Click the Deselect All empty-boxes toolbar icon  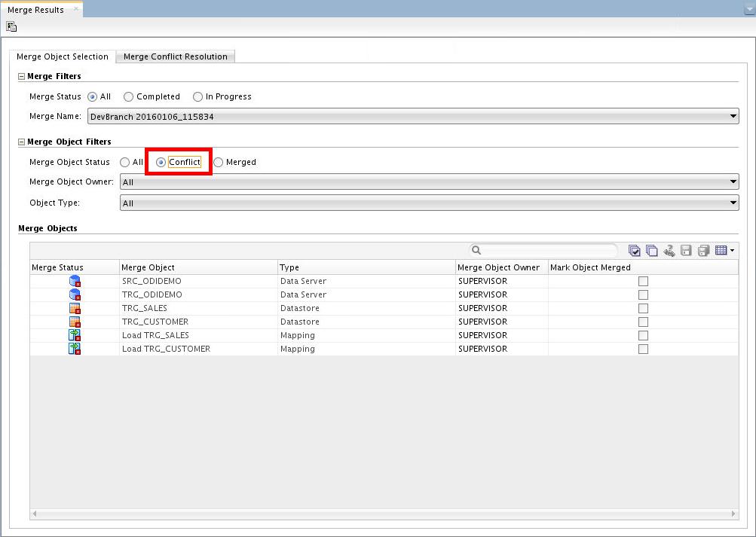(652, 251)
